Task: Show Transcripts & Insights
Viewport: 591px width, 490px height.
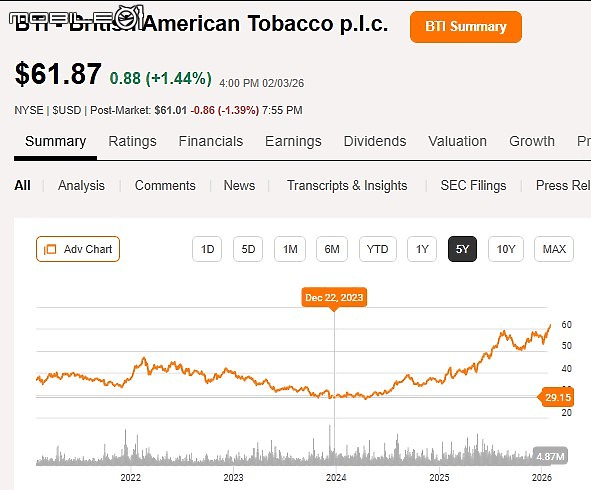Action: click(347, 185)
